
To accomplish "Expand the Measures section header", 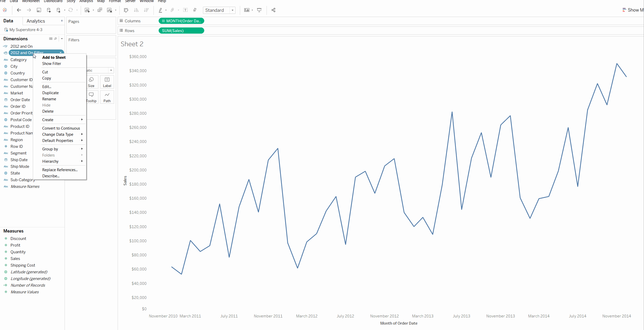I will [13, 231].
